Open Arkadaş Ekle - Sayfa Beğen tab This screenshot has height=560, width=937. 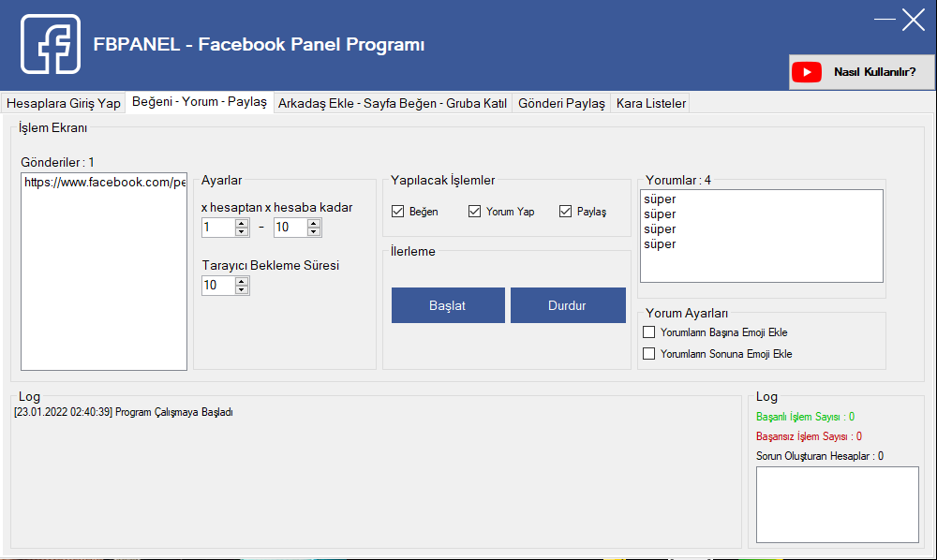[x=393, y=104]
